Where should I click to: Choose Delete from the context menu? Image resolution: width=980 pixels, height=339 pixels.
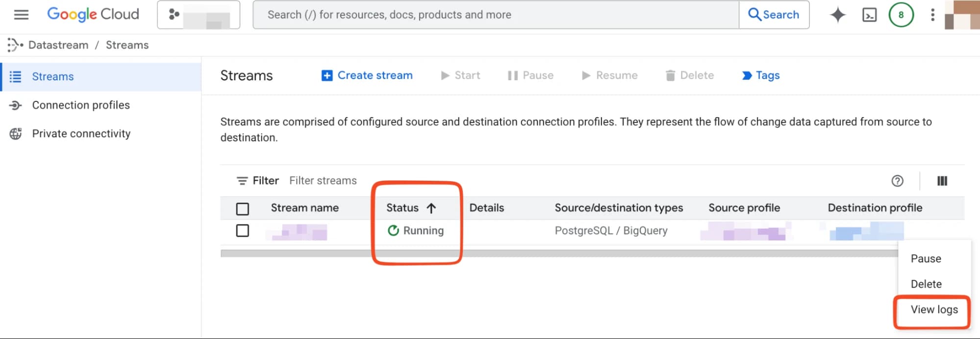tap(926, 284)
